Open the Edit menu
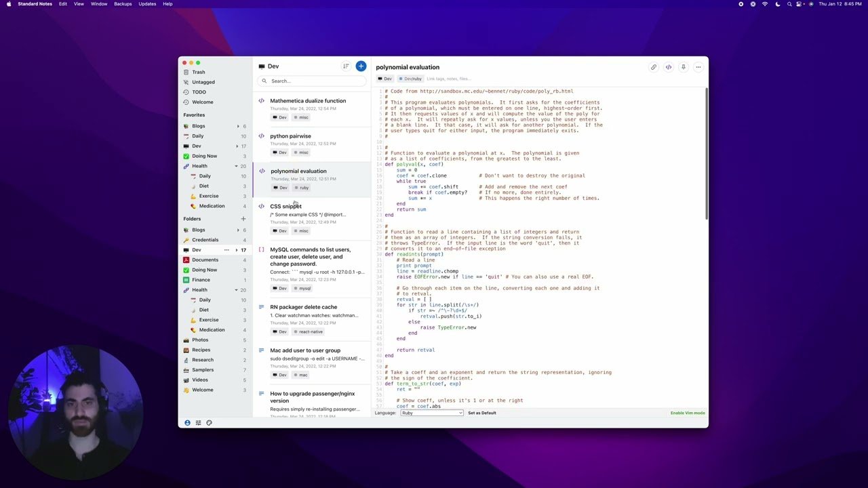 point(63,4)
